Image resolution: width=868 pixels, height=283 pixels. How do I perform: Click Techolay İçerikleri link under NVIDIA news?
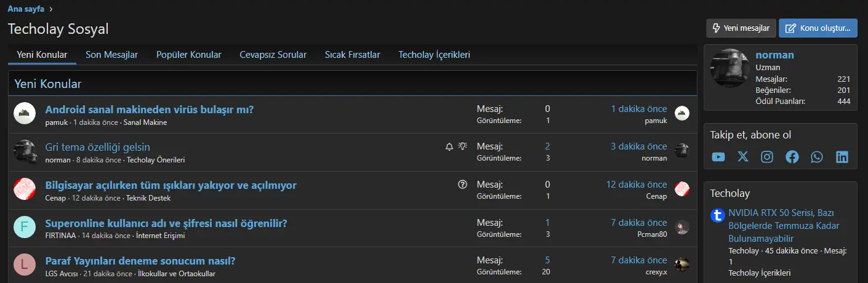[760, 273]
